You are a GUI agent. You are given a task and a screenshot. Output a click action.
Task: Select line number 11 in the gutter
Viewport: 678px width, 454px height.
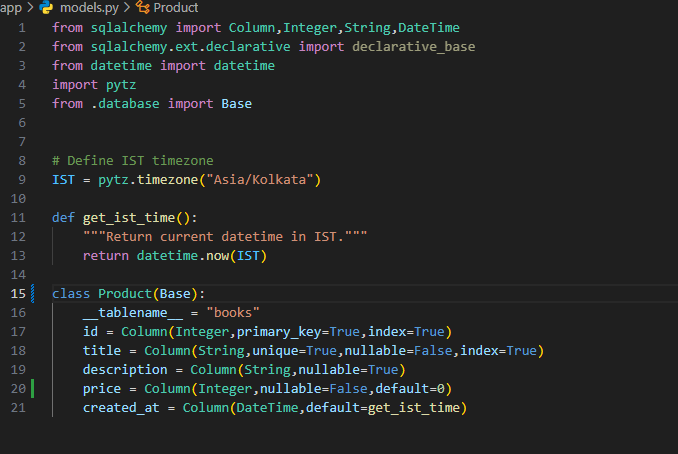tap(18, 218)
